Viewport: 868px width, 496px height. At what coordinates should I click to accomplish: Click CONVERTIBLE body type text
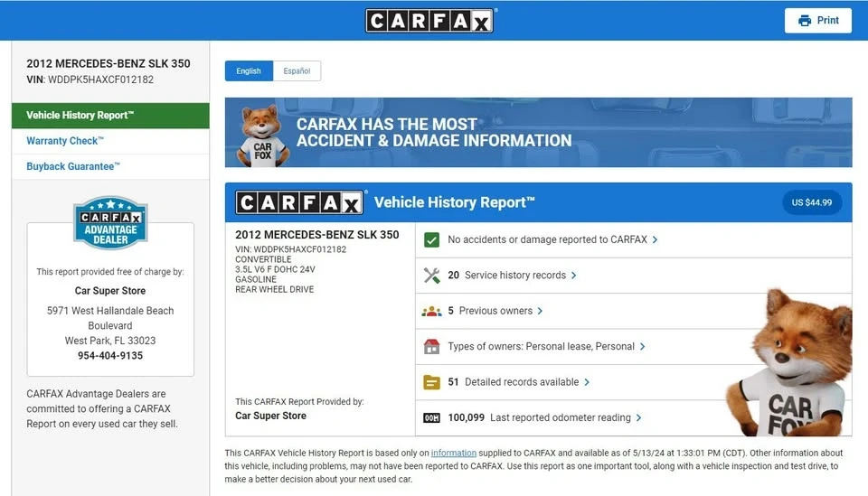click(x=263, y=259)
